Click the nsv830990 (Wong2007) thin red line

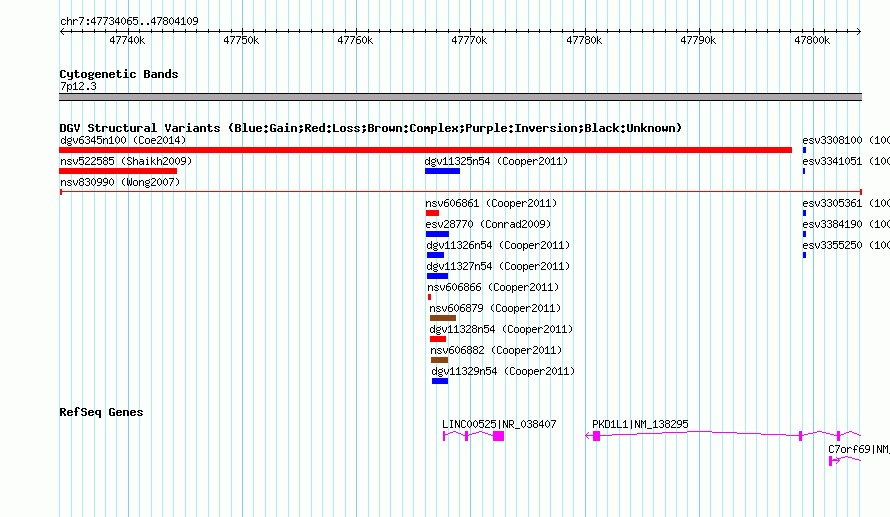pyautogui.click(x=460, y=192)
